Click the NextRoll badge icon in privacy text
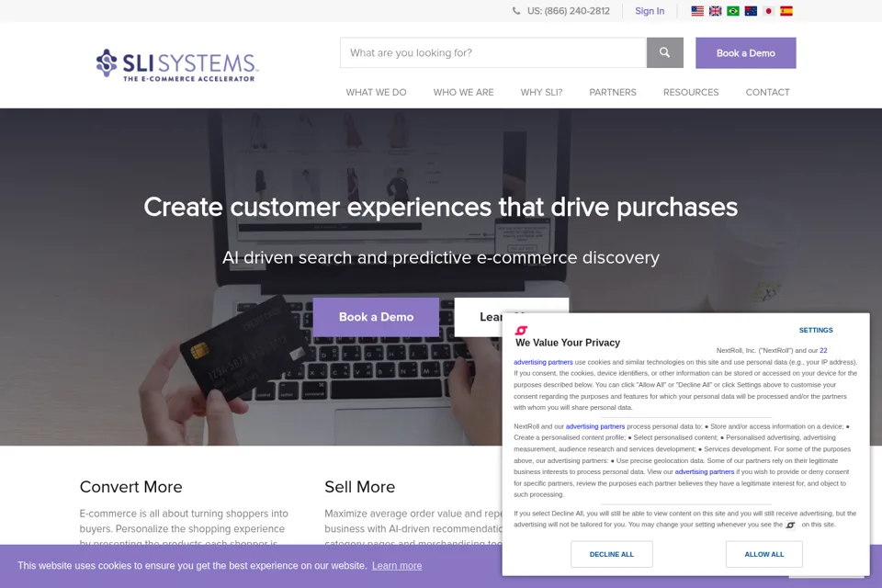 pyautogui.click(x=790, y=525)
